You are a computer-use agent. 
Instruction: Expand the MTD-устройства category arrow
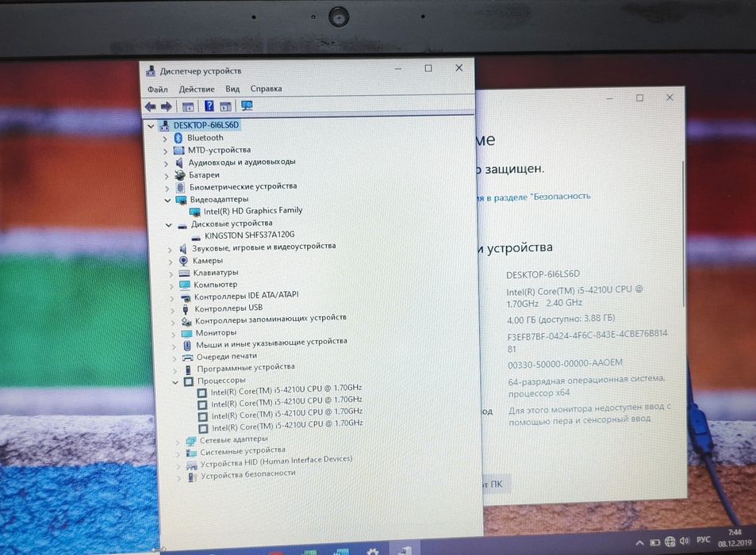[x=165, y=151]
